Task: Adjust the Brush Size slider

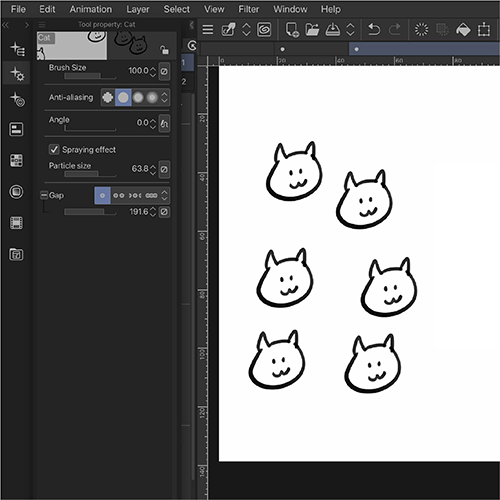Action: pyautogui.click(x=90, y=76)
